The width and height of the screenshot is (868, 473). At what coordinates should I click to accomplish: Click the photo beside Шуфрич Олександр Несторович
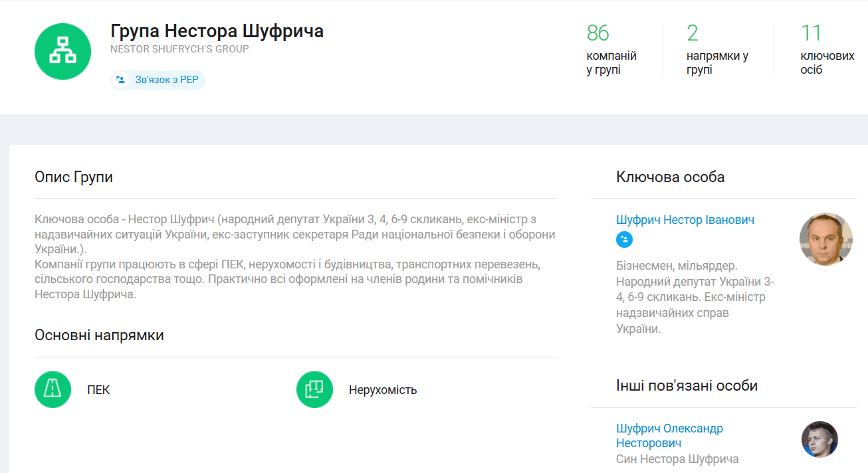click(819, 439)
